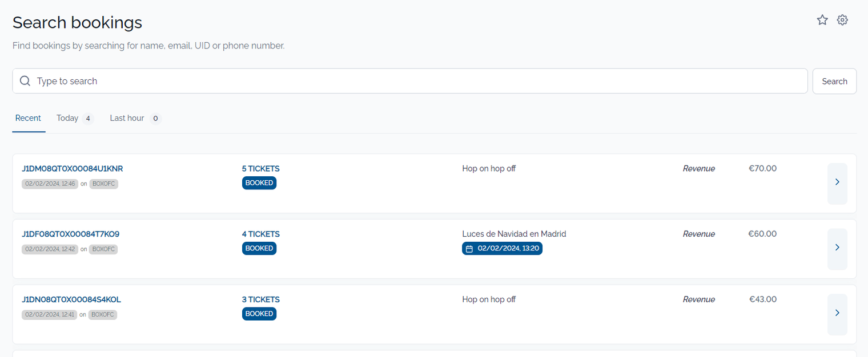Click the Revenue label next to €70.00
The width and height of the screenshot is (868, 357).
coord(699,169)
